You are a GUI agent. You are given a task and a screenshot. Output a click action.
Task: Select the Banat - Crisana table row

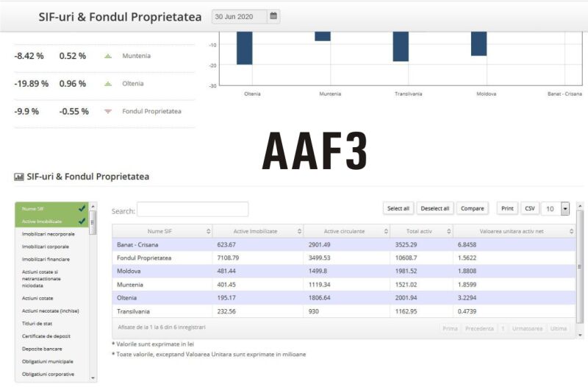click(x=343, y=245)
